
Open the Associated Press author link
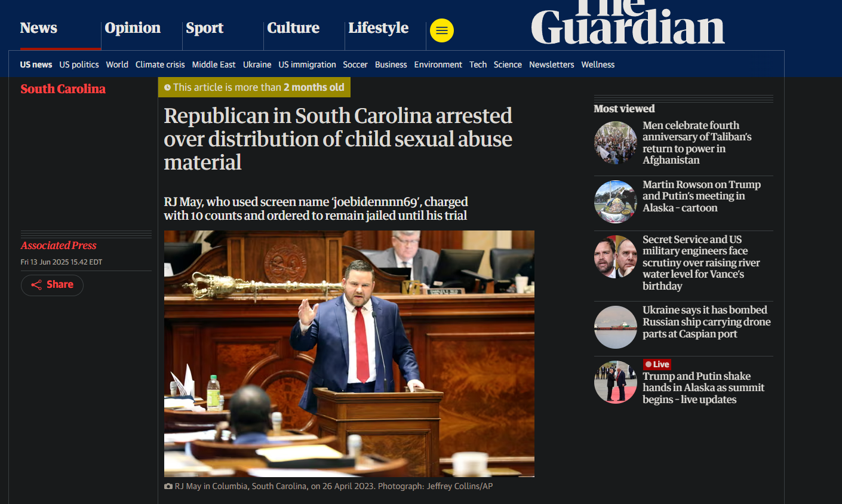[59, 245]
